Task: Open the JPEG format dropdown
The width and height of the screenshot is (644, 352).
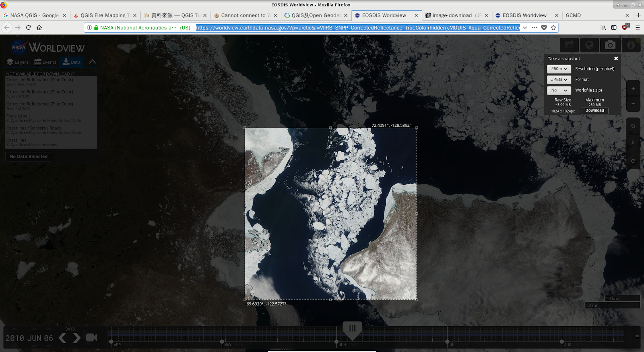Action: coord(559,80)
